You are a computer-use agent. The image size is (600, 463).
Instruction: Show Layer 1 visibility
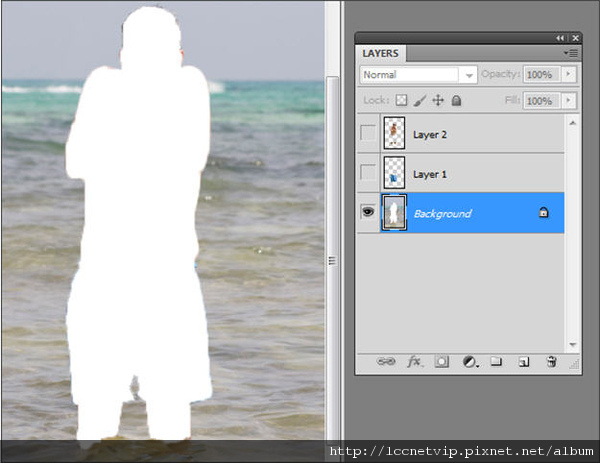[x=368, y=172]
